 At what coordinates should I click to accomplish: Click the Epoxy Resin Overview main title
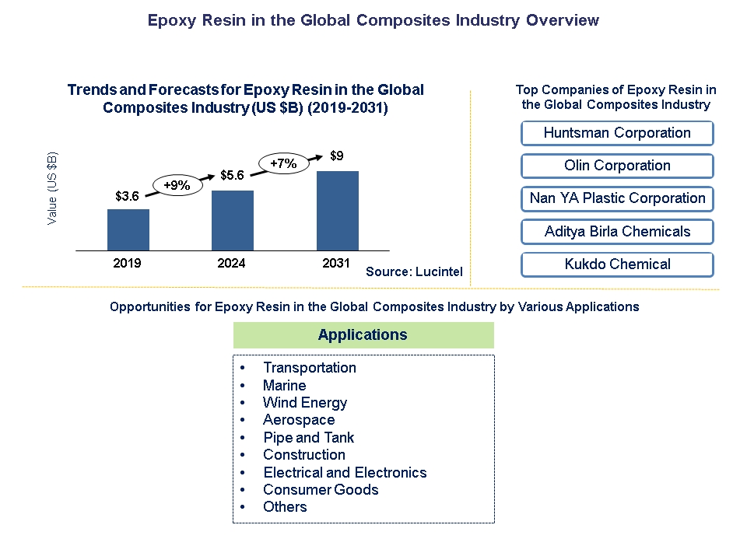click(373, 20)
